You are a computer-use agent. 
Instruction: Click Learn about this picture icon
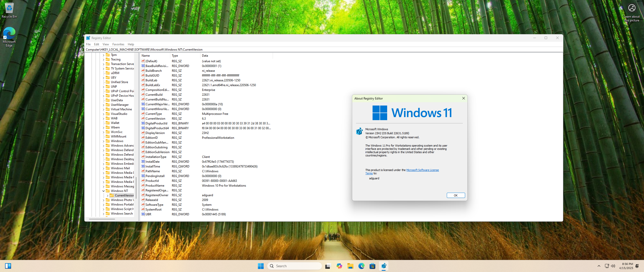click(x=632, y=8)
